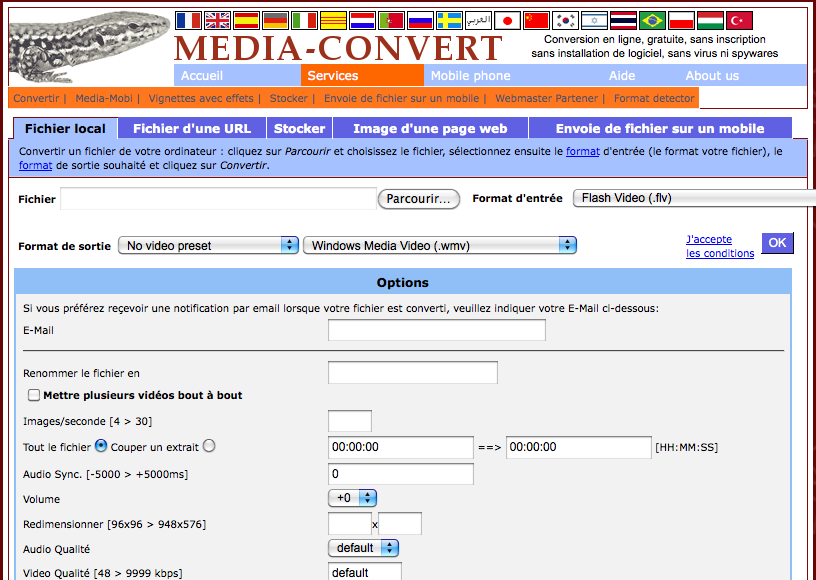
Task: Click the 'Renommer le fichier en' field
Action: 413,373
